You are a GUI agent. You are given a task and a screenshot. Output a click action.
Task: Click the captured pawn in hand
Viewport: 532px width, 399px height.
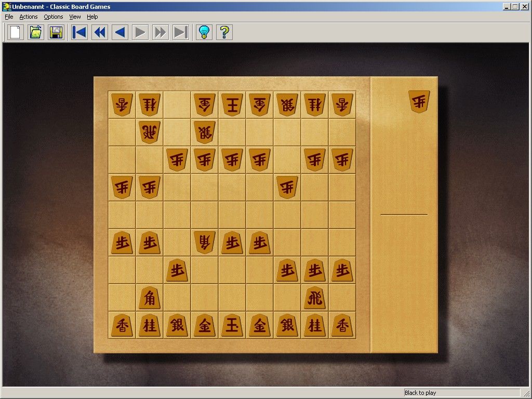coord(418,102)
